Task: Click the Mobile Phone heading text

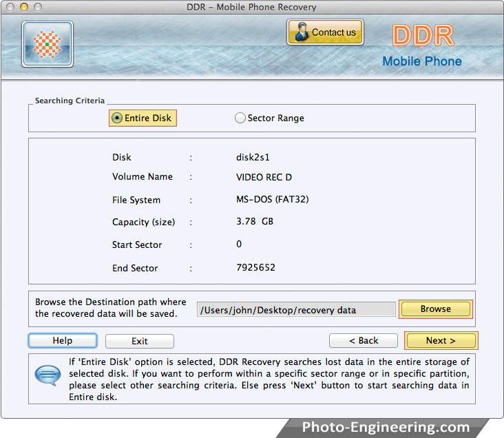Action: click(422, 61)
